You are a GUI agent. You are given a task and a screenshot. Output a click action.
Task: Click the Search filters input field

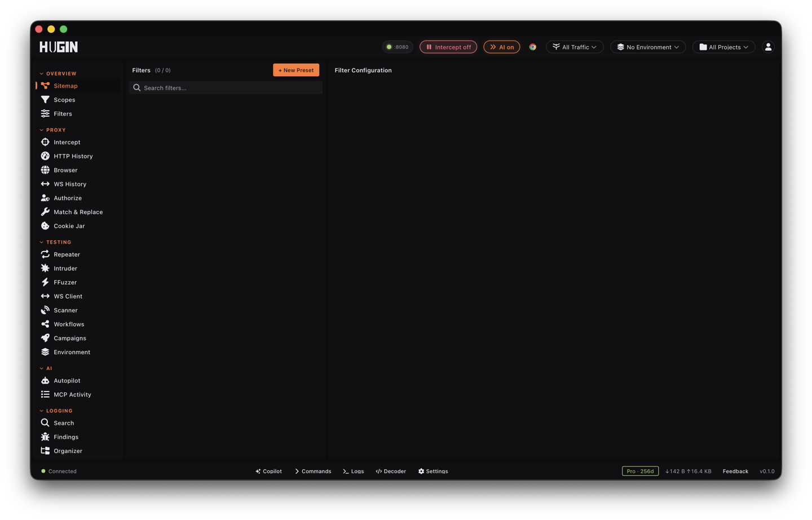pos(226,88)
